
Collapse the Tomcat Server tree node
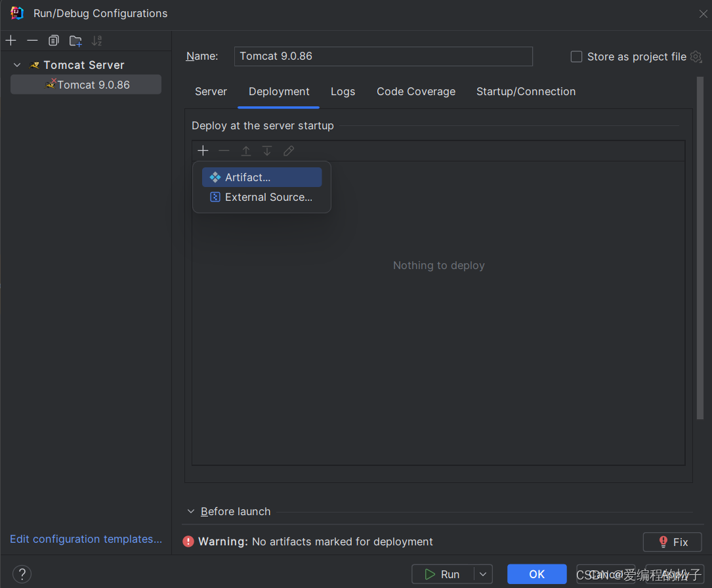tap(17, 65)
